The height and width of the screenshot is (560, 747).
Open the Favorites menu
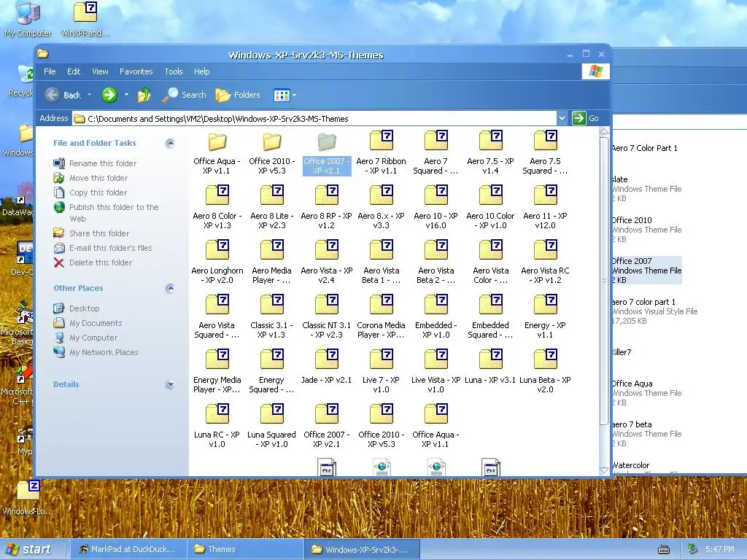(x=136, y=71)
